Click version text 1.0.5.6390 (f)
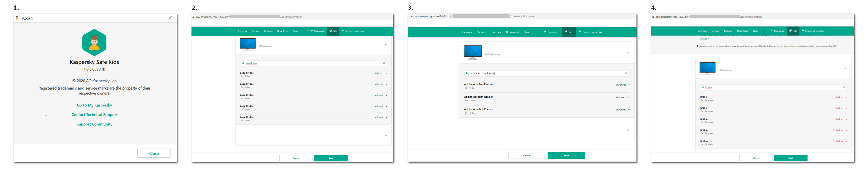868x176 pixels. click(x=94, y=69)
